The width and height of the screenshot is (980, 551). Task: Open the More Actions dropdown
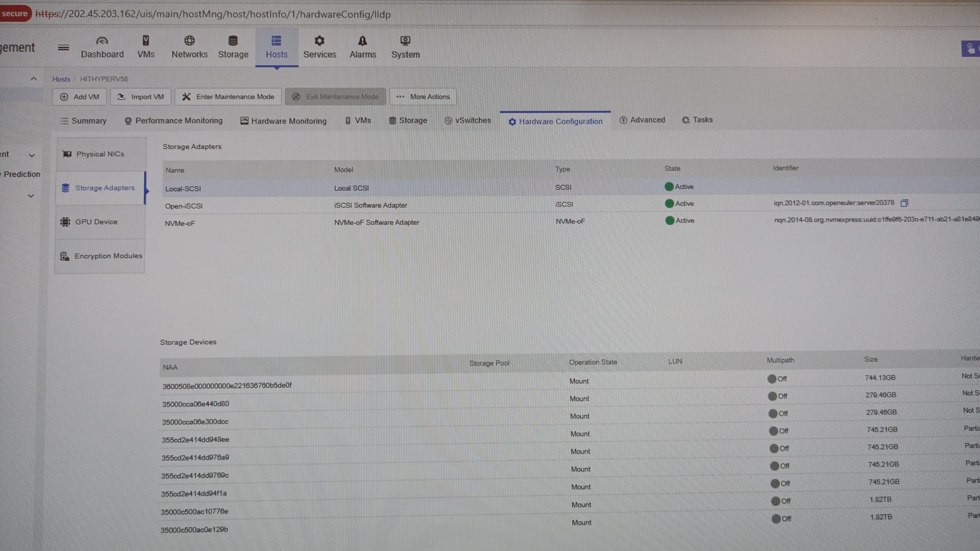(423, 97)
